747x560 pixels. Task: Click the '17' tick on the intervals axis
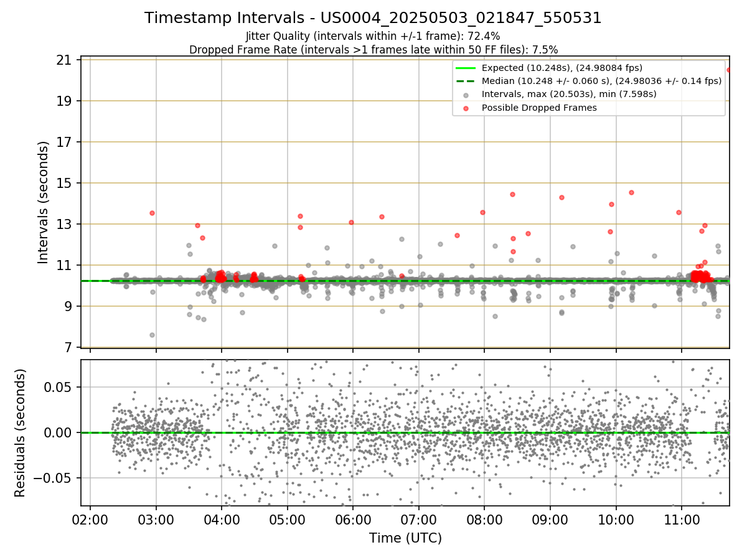pyautogui.click(x=63, y=142)
